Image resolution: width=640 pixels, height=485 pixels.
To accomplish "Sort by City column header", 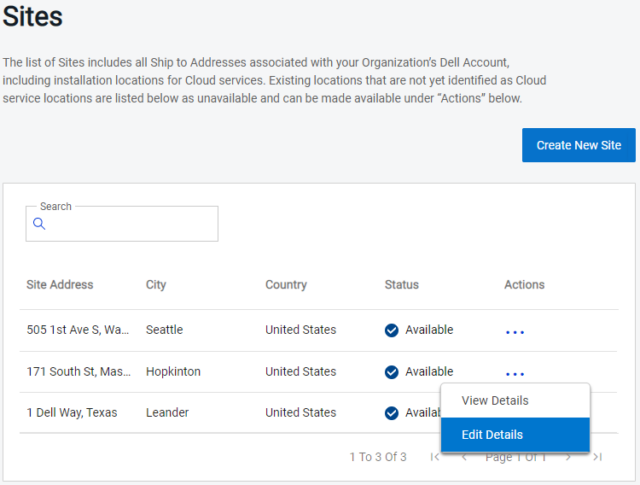I will 156,285.
